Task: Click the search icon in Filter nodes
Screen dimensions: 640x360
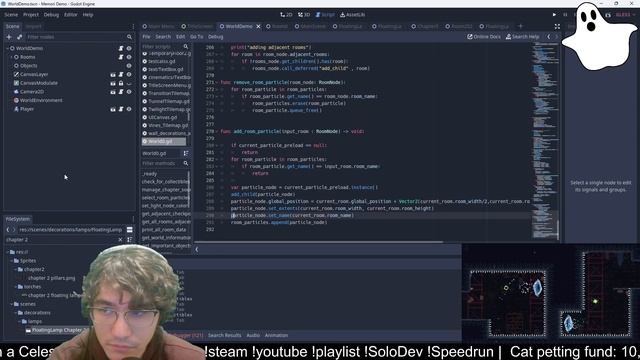Action: point(129,37)
